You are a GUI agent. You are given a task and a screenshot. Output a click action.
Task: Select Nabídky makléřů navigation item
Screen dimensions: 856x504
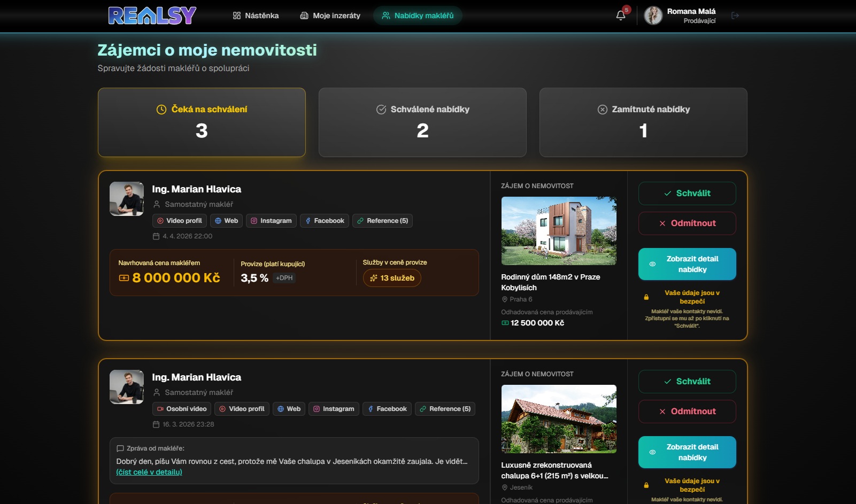click(x=418, y=15)
